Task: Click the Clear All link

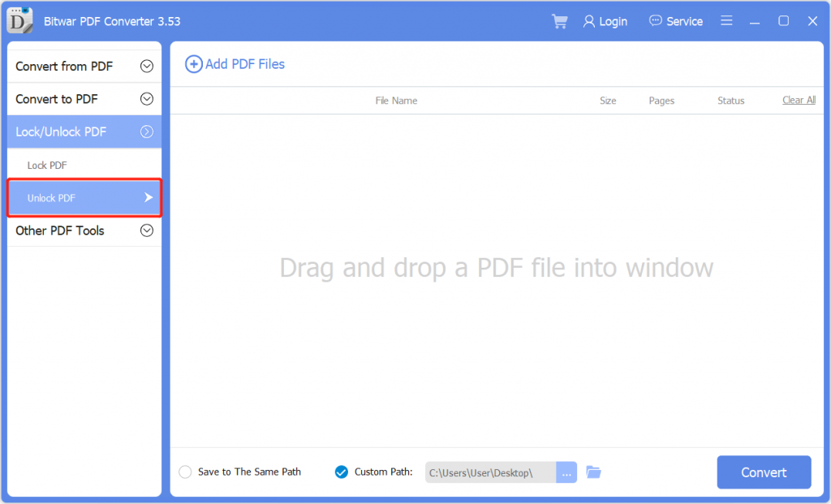Action: tap(799, 100)
